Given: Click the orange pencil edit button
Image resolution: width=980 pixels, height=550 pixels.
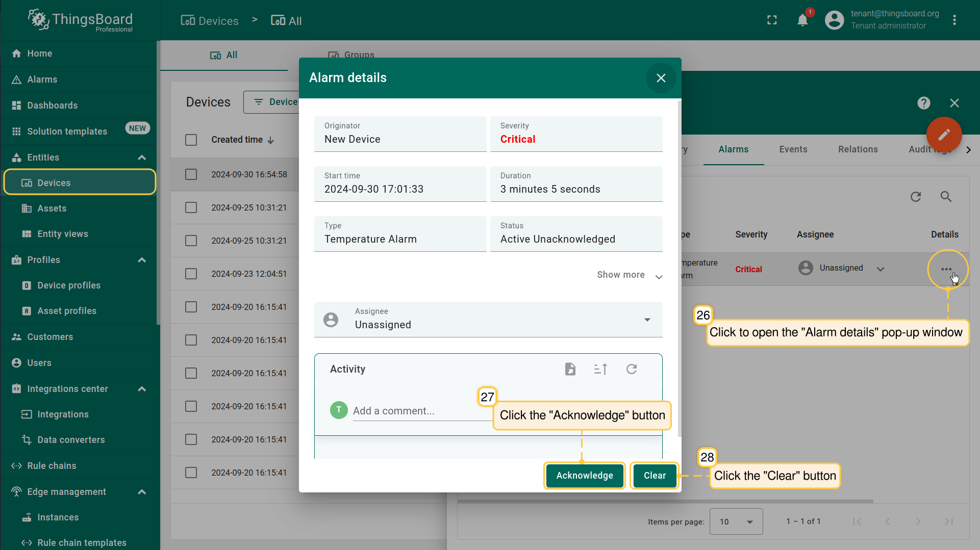Looking at the screenshot, I should coord(944,135).
